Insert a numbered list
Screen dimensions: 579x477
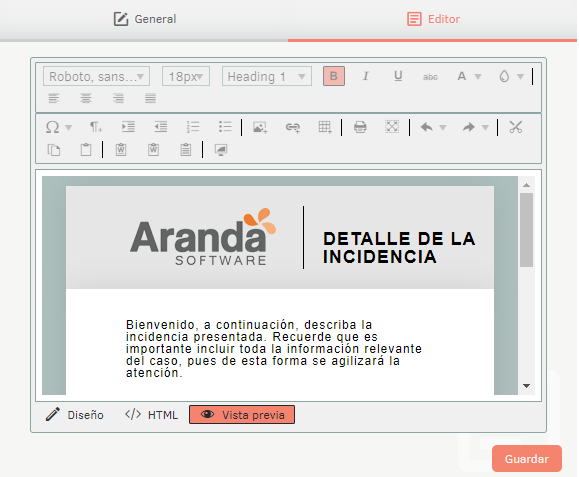[x=193, y=127]
